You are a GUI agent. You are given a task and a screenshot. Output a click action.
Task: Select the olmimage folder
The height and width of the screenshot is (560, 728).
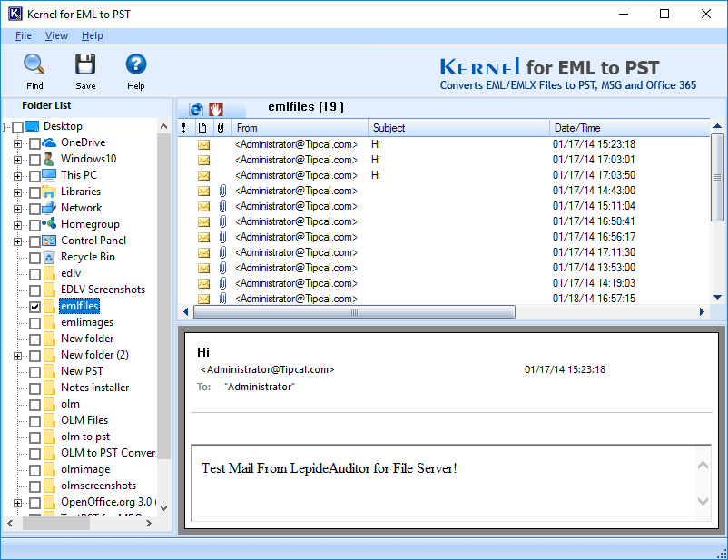[85, 469]
